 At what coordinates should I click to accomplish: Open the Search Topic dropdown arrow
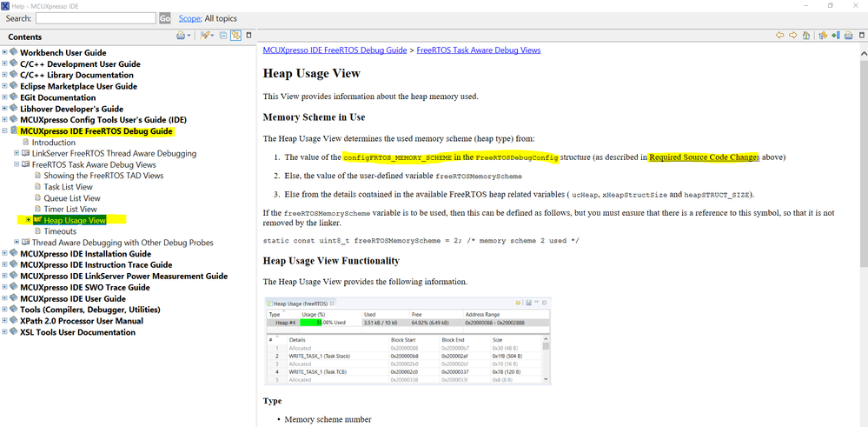212,36
